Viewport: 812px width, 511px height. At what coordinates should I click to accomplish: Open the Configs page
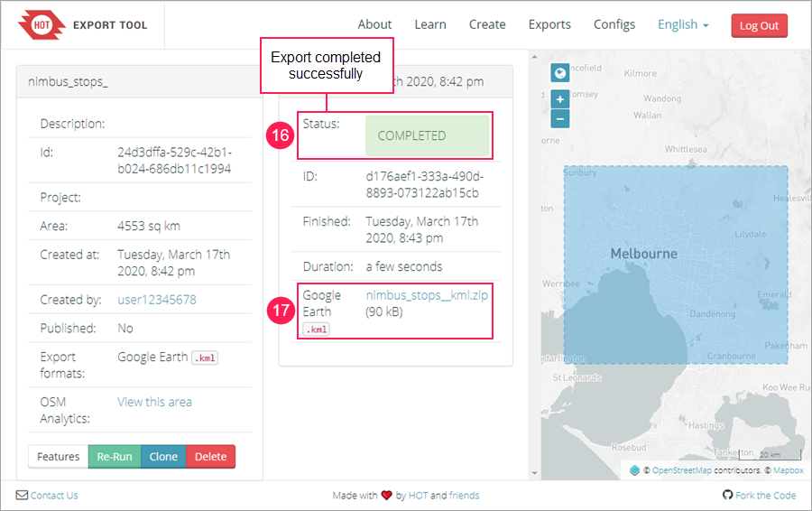tap(614, 24)
